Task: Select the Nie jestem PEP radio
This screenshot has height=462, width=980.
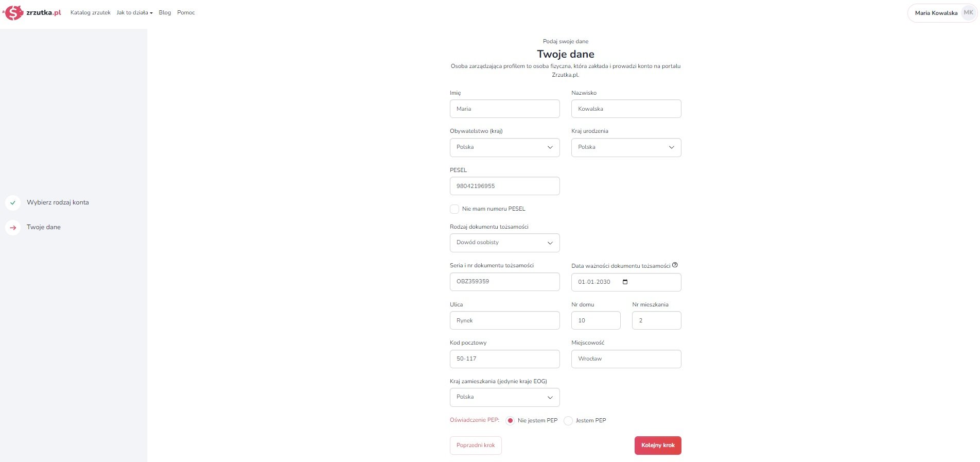Action: click(510, 421)
